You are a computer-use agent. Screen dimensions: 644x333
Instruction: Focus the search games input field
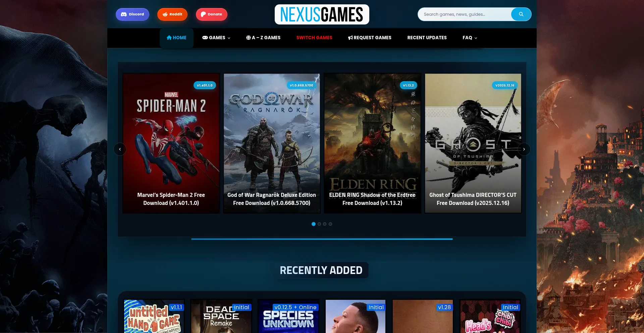[465, 14]
